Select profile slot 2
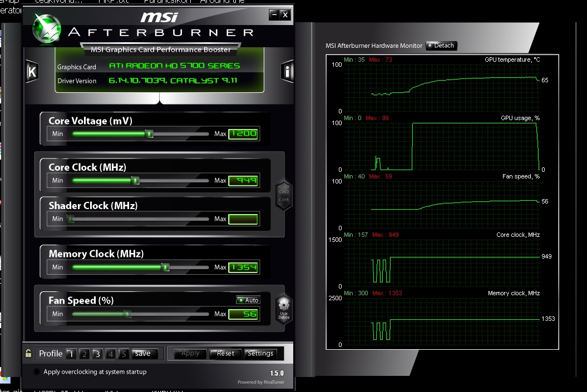The image size is (587, 392). [x=84, y=354]
